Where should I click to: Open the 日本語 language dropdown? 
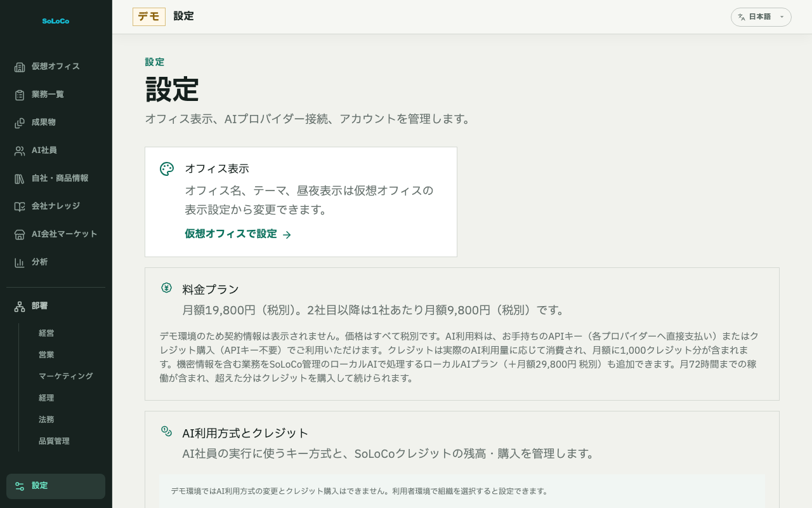(x=761, y=17)
